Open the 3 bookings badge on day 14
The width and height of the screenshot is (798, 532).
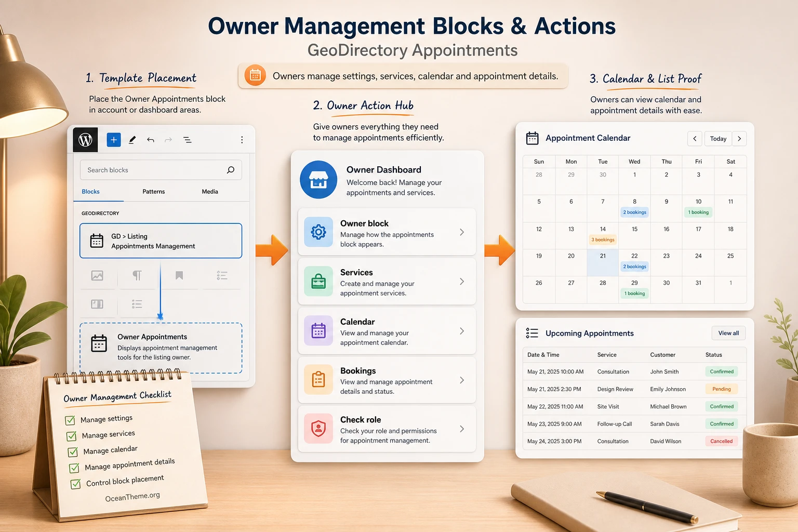pos(603,240)
